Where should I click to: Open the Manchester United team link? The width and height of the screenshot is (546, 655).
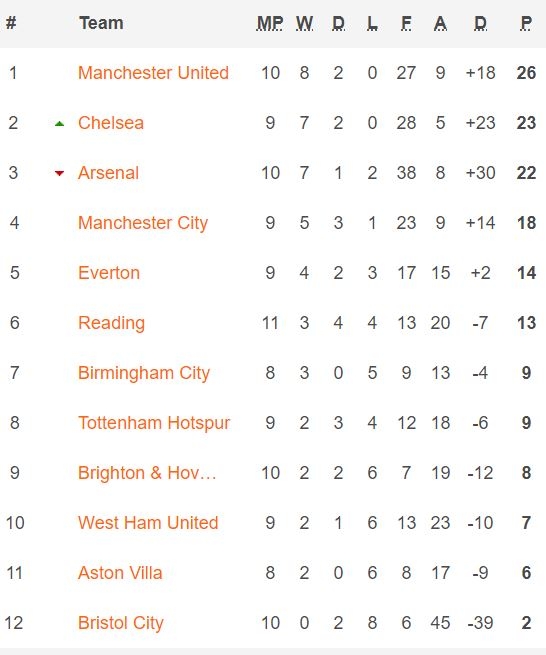tap(153, 73)
